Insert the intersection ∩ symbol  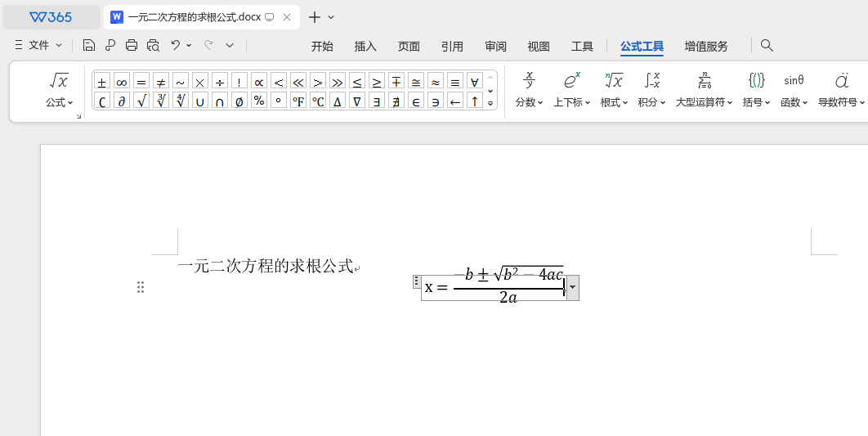[220, 101]
